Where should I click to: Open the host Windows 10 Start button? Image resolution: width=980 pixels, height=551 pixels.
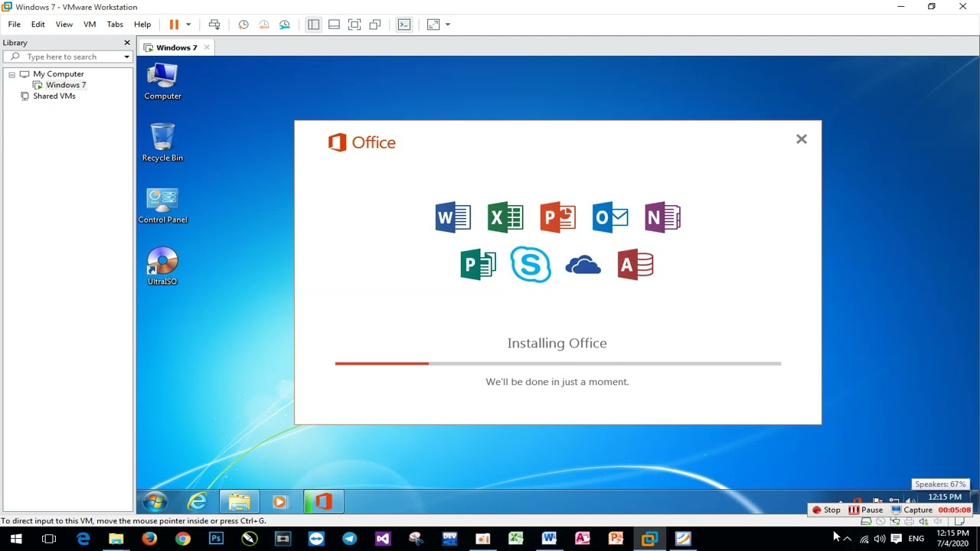[16, 539]
